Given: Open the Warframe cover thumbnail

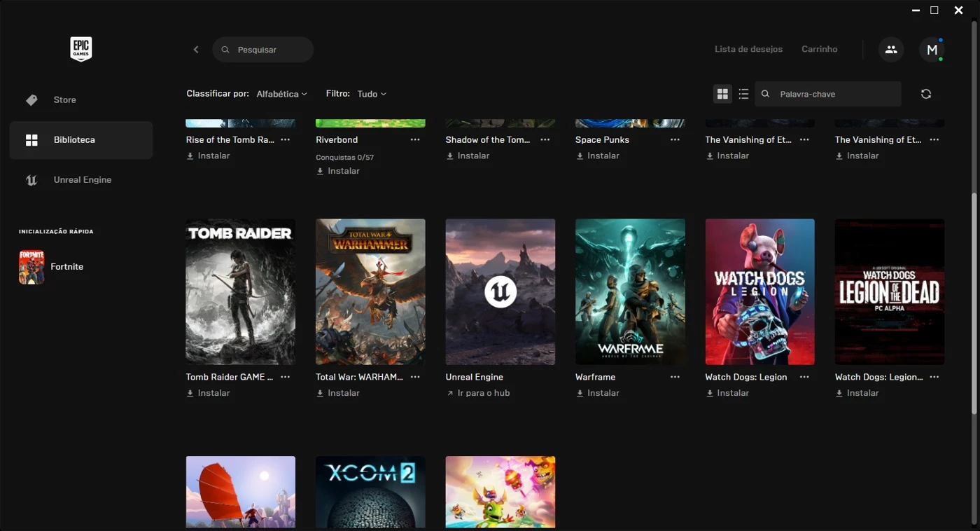Looking at the screenshot, I should click(630, 292).
